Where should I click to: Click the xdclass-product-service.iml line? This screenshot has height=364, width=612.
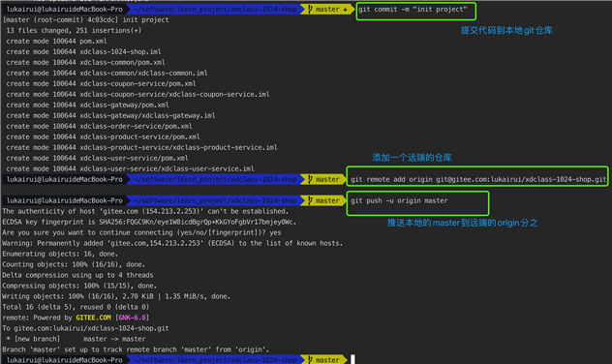(x=141, y=147)
